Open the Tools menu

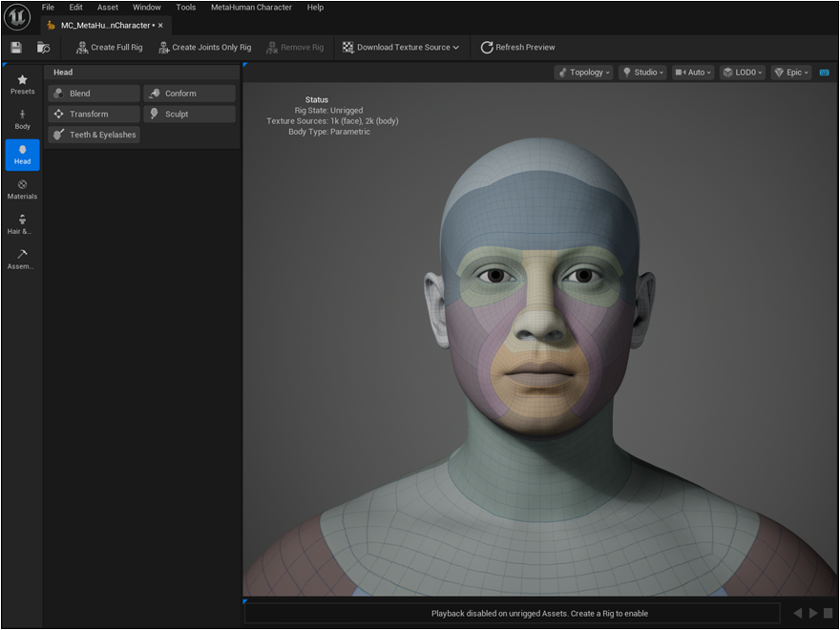coord(186,8)
